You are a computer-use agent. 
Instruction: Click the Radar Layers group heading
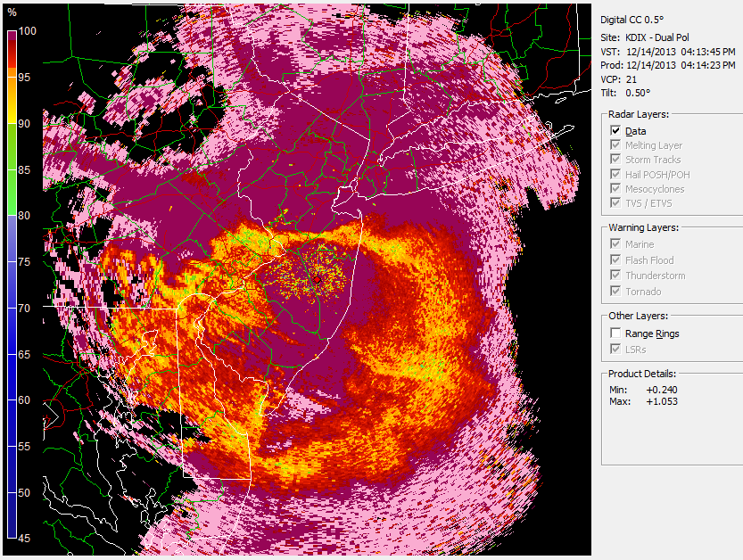pyautogui.click(x=639, y=114)
